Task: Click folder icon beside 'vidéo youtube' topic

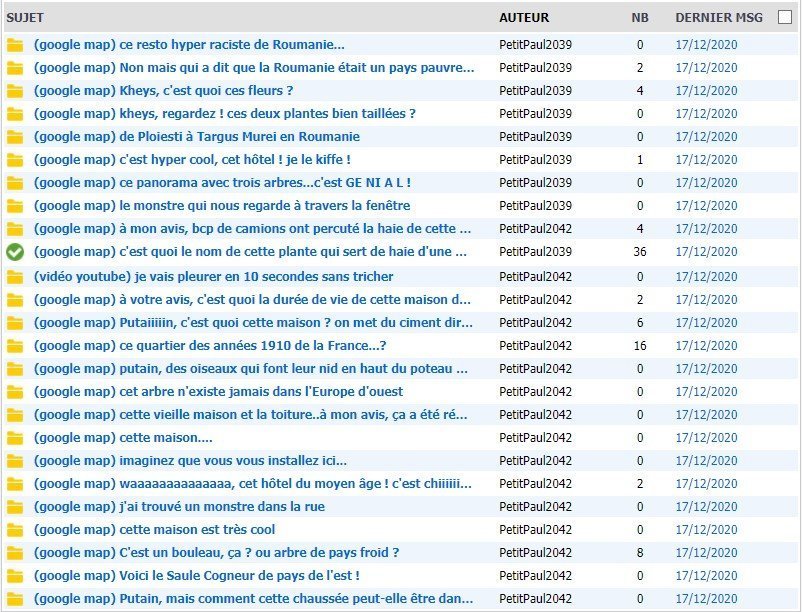Action: click(x=15, y=277)
